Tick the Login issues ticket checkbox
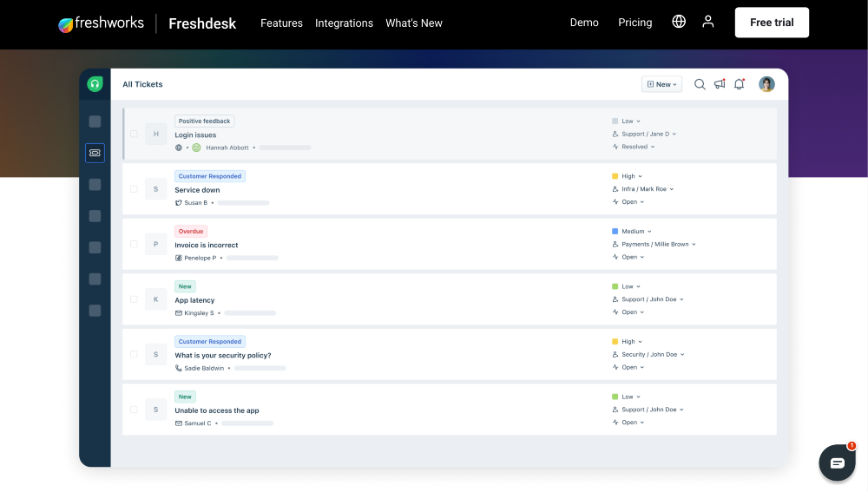 134,134
